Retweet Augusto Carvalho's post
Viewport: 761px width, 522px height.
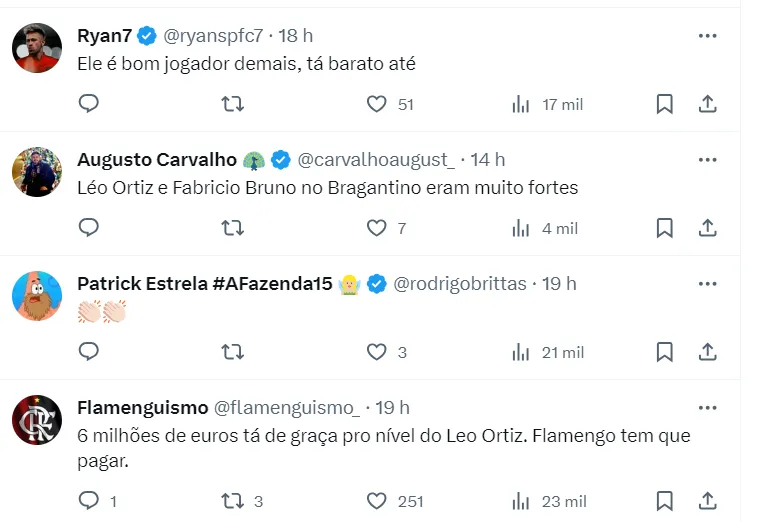pos(232,228)
